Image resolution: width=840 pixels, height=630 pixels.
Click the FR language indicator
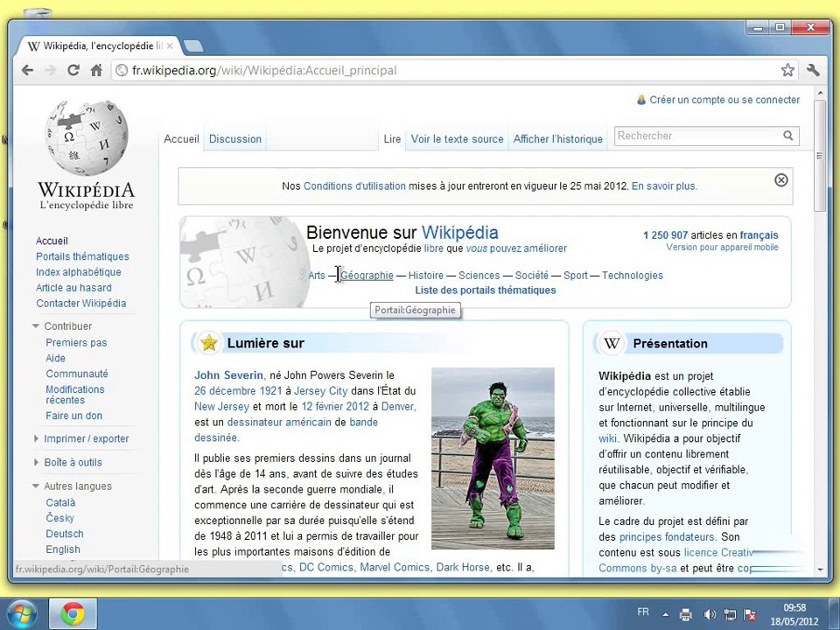[x=643, y=612]
